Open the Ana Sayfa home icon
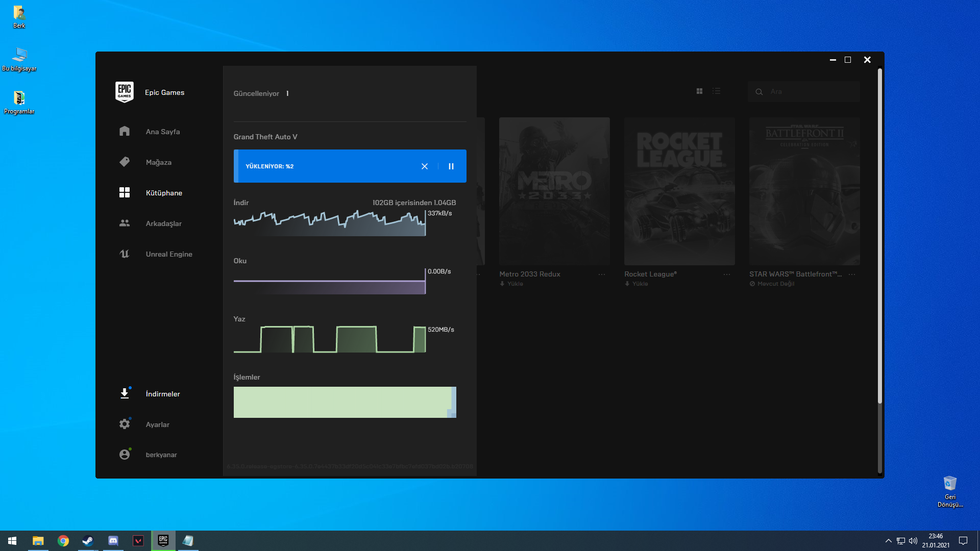The width and height of the screenshot is (980, 551). tap(125, 131)
